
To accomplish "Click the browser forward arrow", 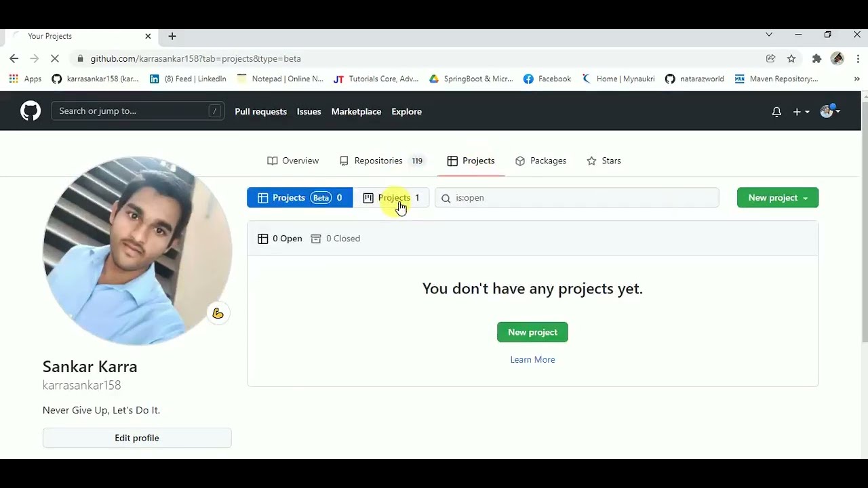I will [35, 58].
